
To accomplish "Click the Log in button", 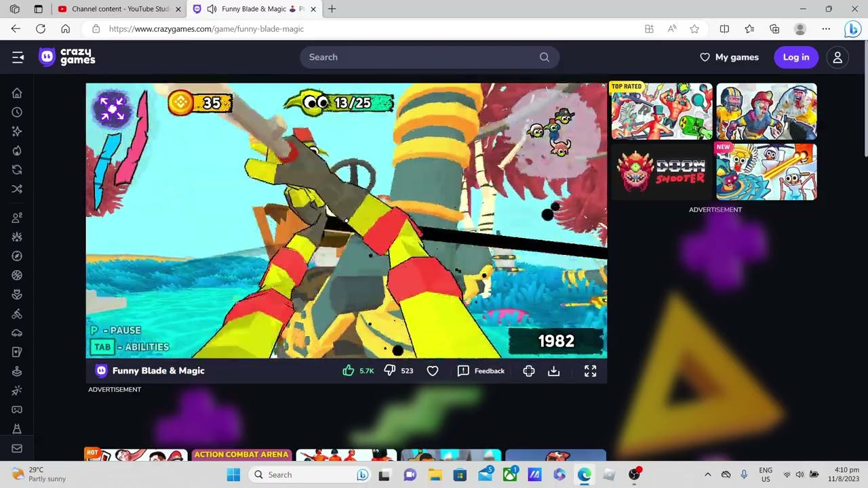I will pyautogui.click(x=796, y=58).
